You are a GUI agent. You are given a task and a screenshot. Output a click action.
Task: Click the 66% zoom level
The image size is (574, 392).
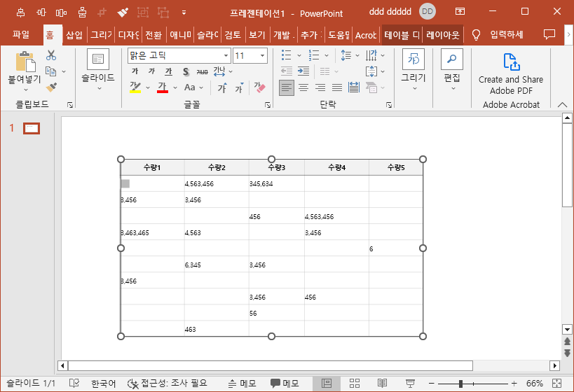tap(535, 383)
